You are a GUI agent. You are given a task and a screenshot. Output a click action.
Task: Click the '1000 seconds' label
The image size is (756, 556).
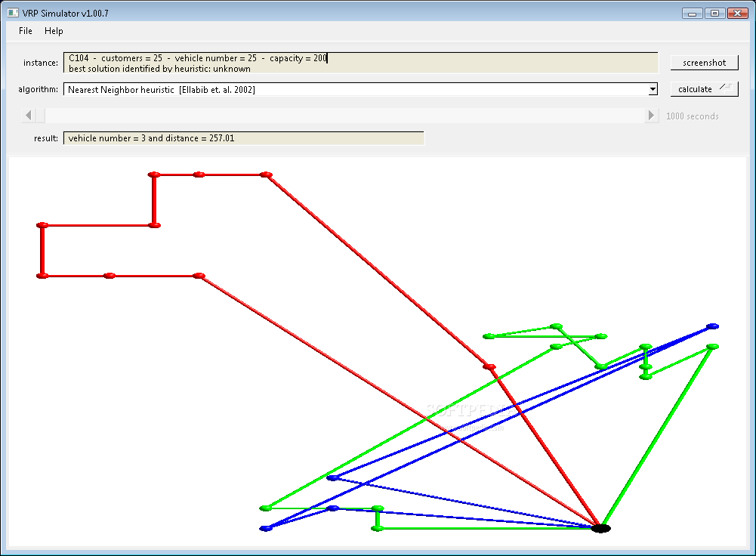(x=693, y=116)
